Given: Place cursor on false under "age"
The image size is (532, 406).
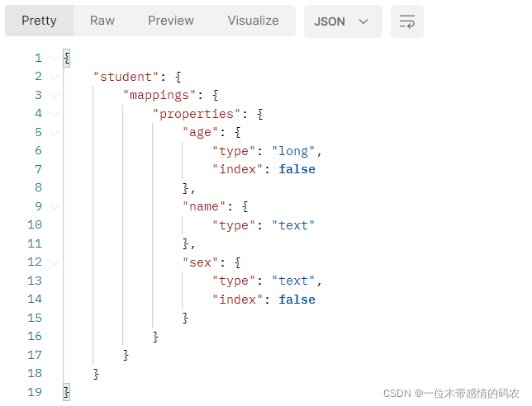Looking at the screenshot, I should pyautogui.click(x=297, y=169).
